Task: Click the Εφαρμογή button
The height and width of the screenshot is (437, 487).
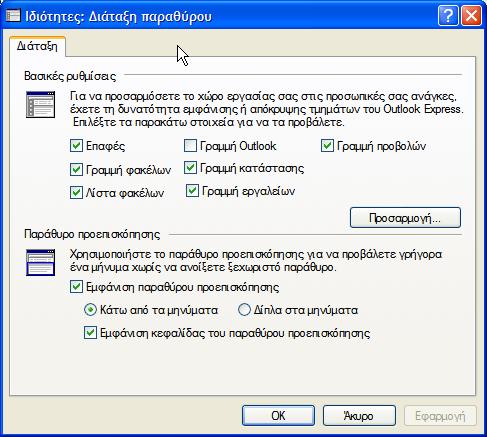Action: pyautogui.click(x=440, y=416)
